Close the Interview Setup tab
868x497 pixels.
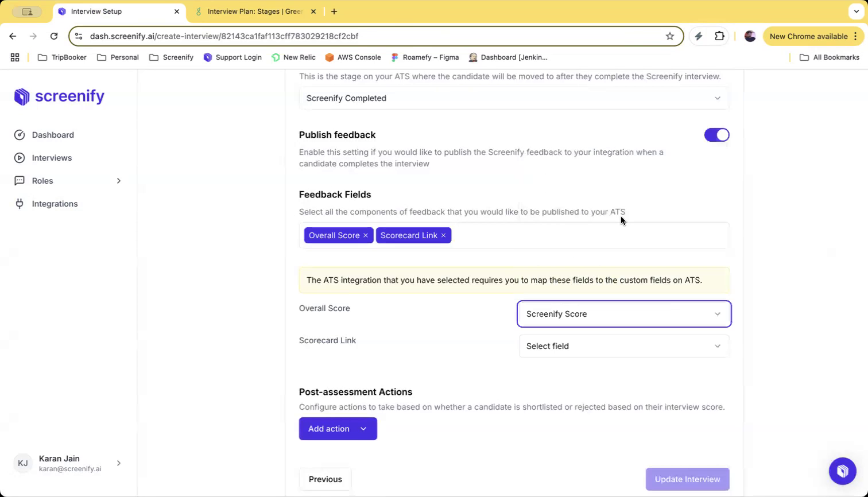pos(177,11)
